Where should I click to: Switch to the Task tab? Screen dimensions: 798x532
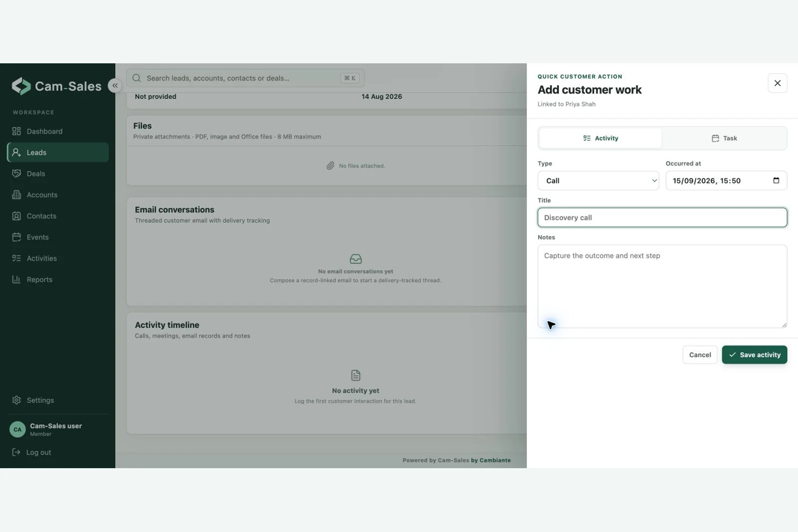724,138
